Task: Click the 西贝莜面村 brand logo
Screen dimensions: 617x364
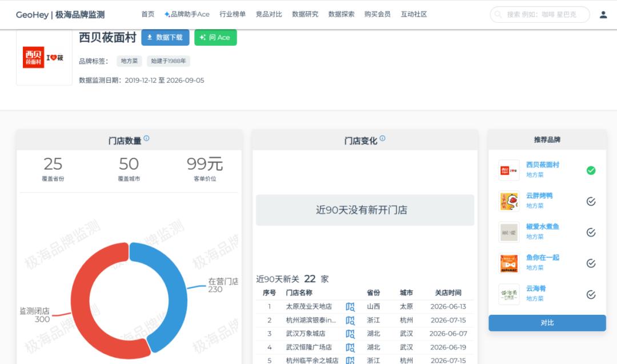Action: pos(43,58)
